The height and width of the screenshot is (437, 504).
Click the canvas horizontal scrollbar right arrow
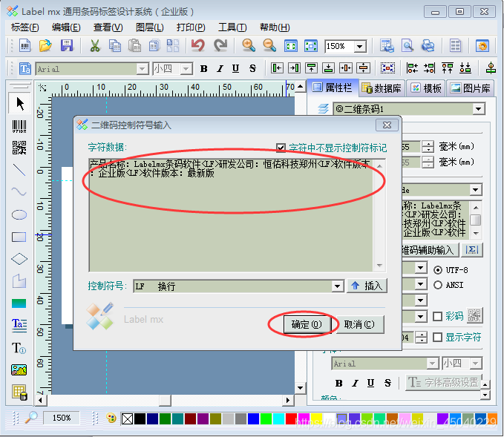coord(288,400)
